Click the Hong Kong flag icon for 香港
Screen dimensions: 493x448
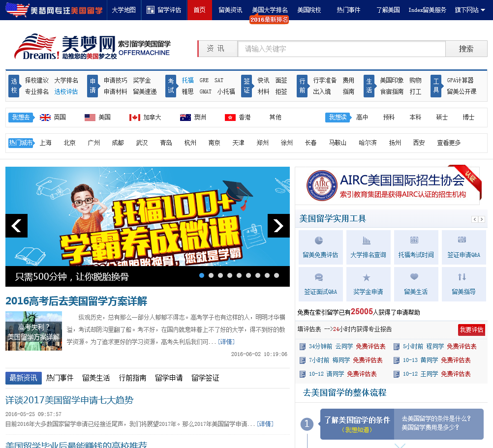point(230,118)
